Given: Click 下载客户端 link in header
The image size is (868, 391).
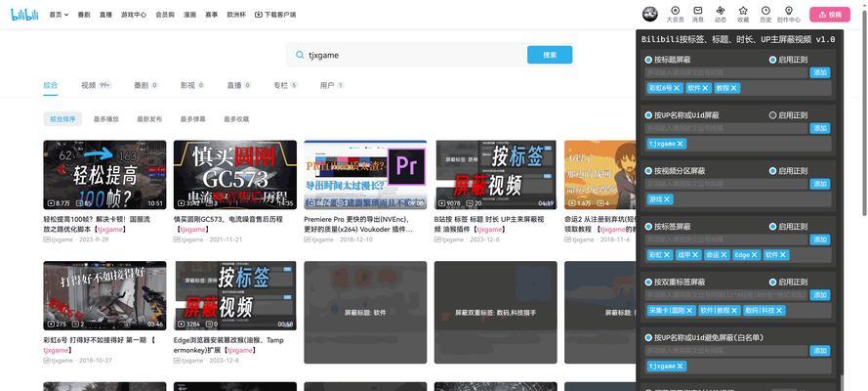Looking at the screenshot, I should tap(275, 15).
